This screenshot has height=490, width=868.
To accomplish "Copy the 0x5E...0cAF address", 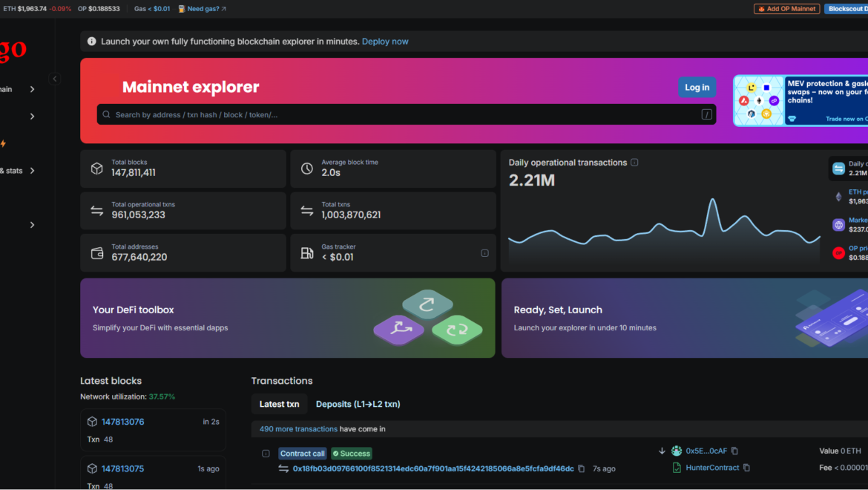I will [734, 451].
